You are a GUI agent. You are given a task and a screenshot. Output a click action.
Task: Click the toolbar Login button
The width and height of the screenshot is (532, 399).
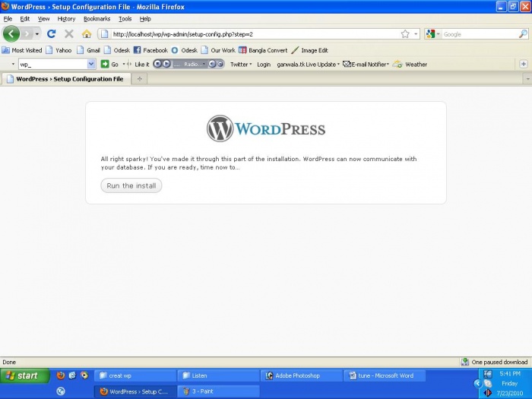(264, 64)
